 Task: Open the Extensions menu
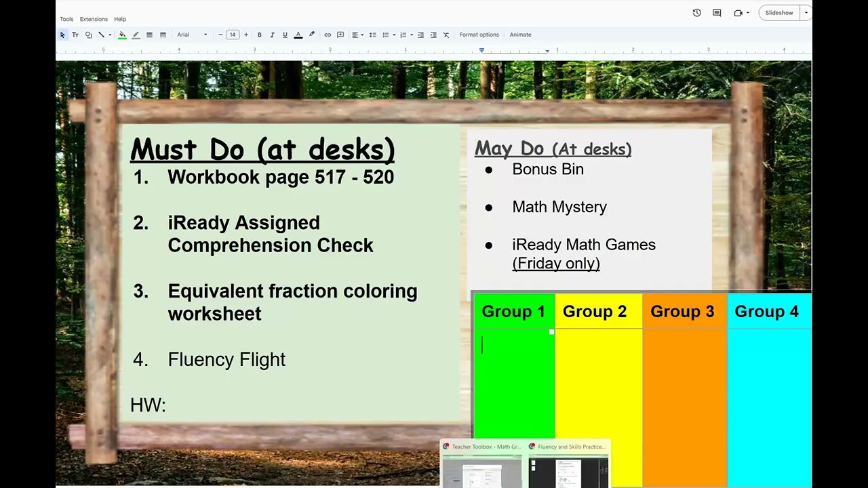[94, 19]
